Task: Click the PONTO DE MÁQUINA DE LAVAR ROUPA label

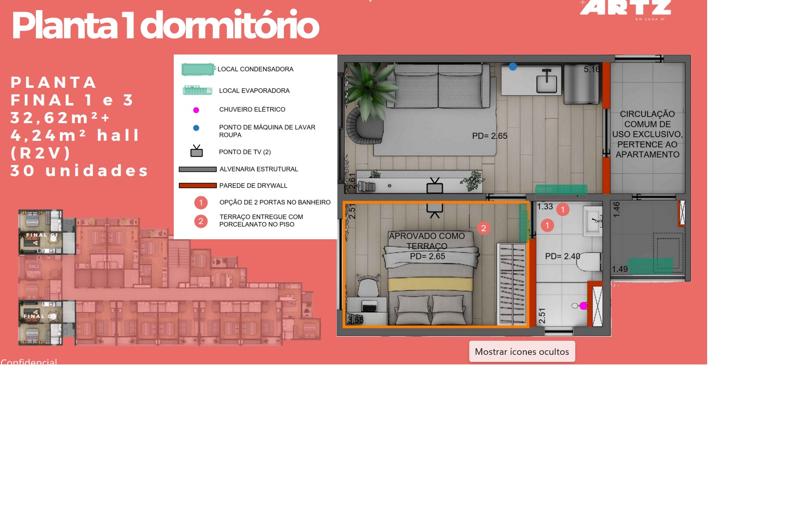Action: [x=267, y=131]
